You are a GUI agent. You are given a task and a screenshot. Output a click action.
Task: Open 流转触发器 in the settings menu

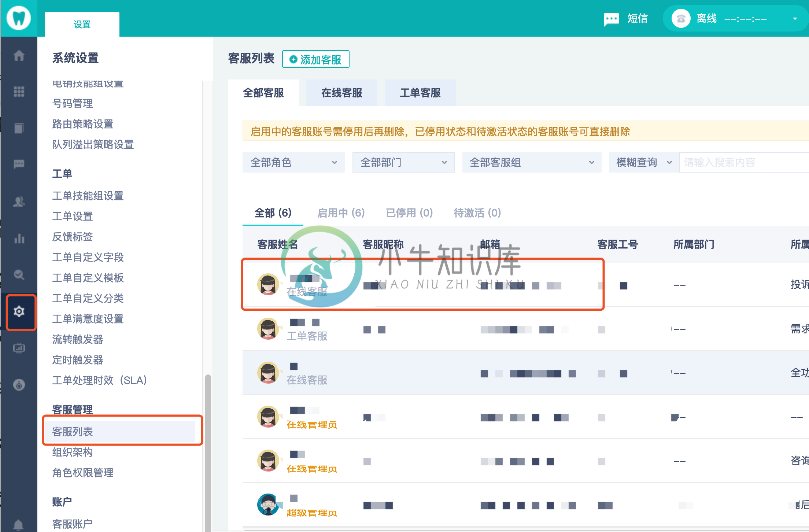[78, 339]
